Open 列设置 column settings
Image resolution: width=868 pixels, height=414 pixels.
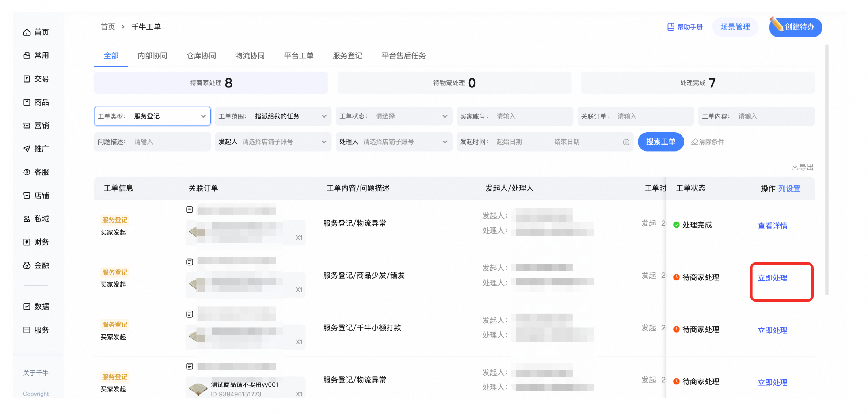click(x=789, y=188)
